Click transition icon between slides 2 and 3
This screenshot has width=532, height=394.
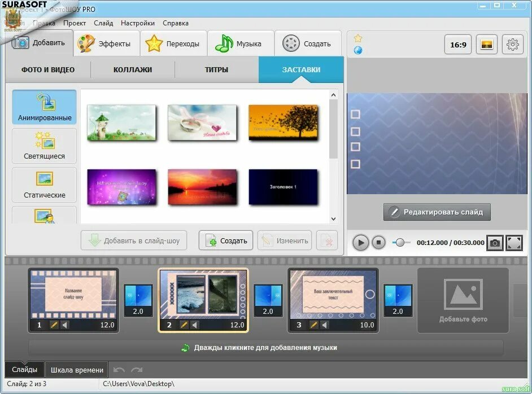(268, 300)
